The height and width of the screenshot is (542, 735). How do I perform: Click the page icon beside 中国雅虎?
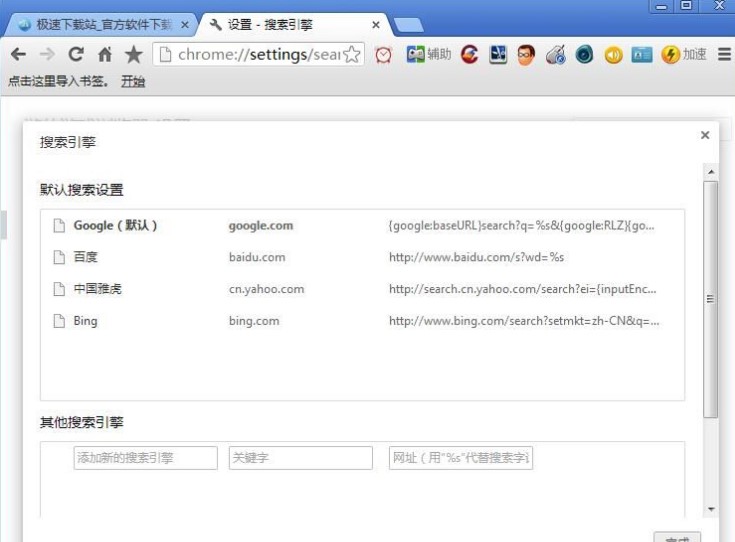59,289
